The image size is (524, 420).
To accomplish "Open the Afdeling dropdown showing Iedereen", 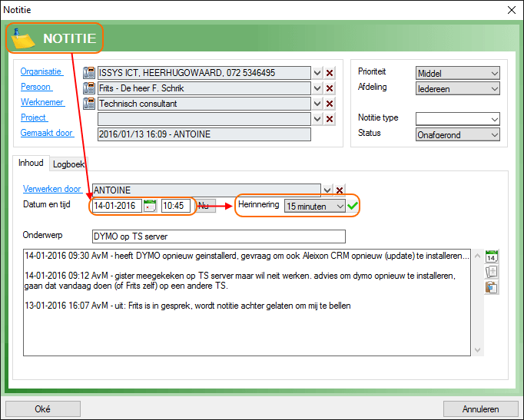I will 457,89.
